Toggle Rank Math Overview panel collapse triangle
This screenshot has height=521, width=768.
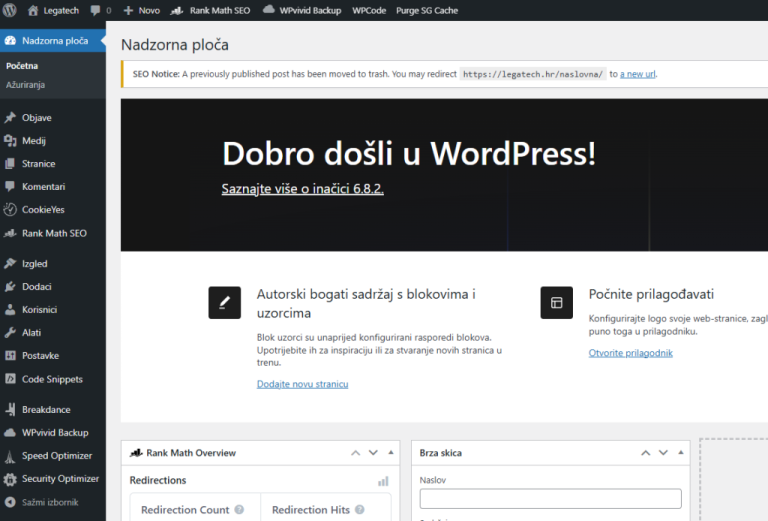pyautogui.click(x=391, y=452)
